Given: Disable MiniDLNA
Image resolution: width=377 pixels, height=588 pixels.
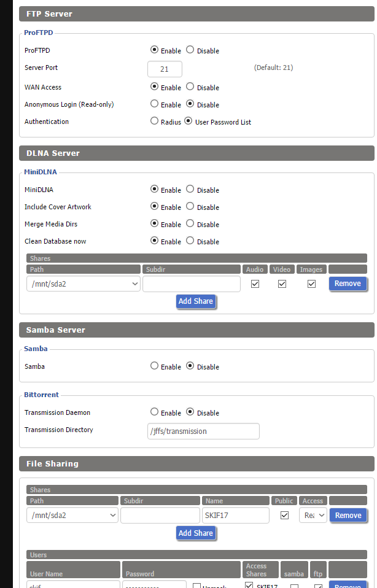Looking at the screenshot, I should (190, 190).
